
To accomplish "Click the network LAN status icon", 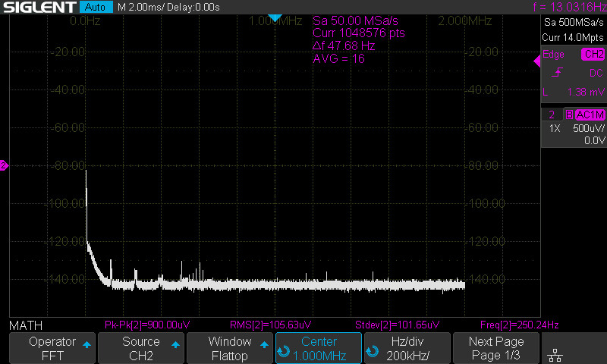I will coord(555,355).
